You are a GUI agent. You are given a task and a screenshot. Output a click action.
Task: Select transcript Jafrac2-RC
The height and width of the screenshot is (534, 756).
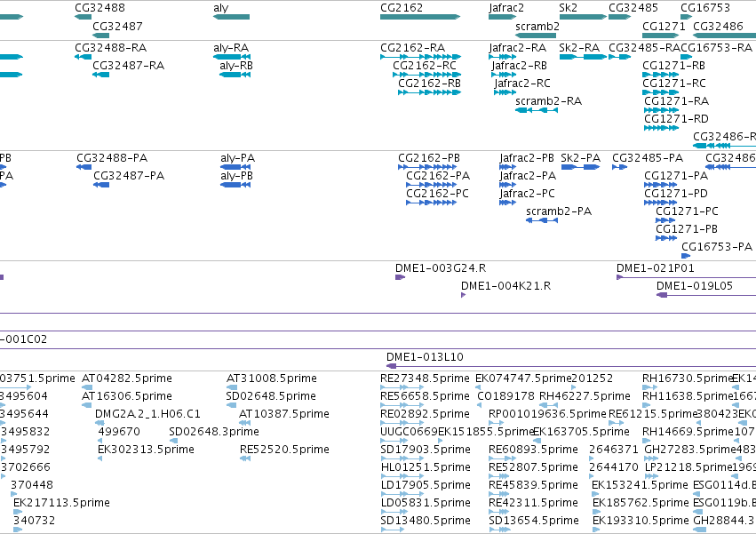pos(505,92)
